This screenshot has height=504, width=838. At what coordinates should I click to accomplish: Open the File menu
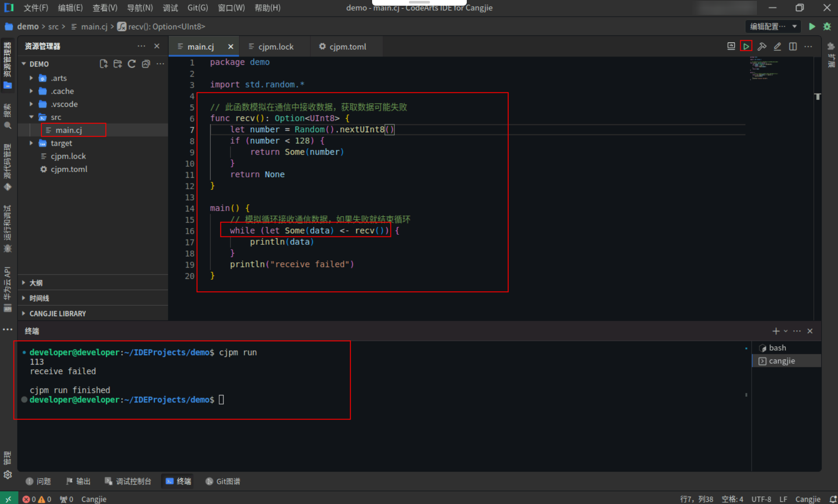[36, 8]
